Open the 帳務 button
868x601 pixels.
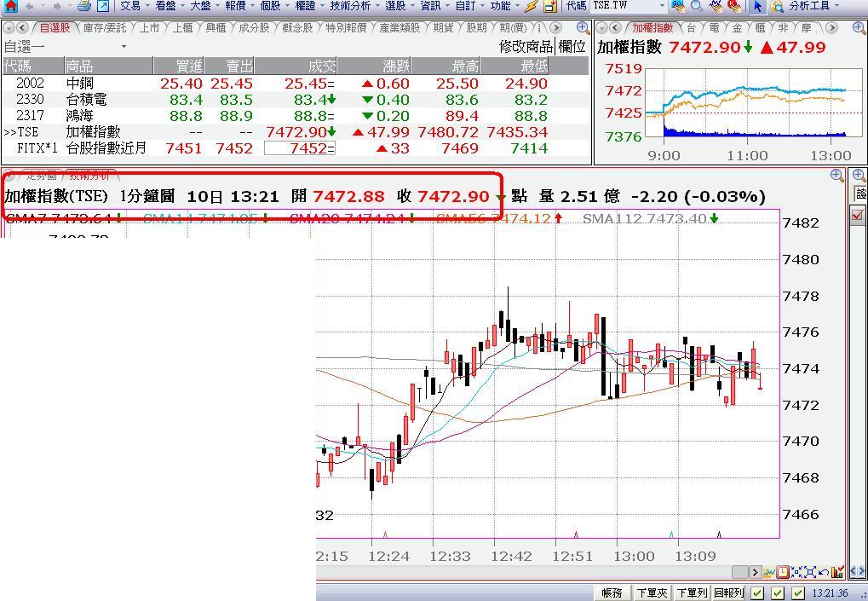(612, 593)
